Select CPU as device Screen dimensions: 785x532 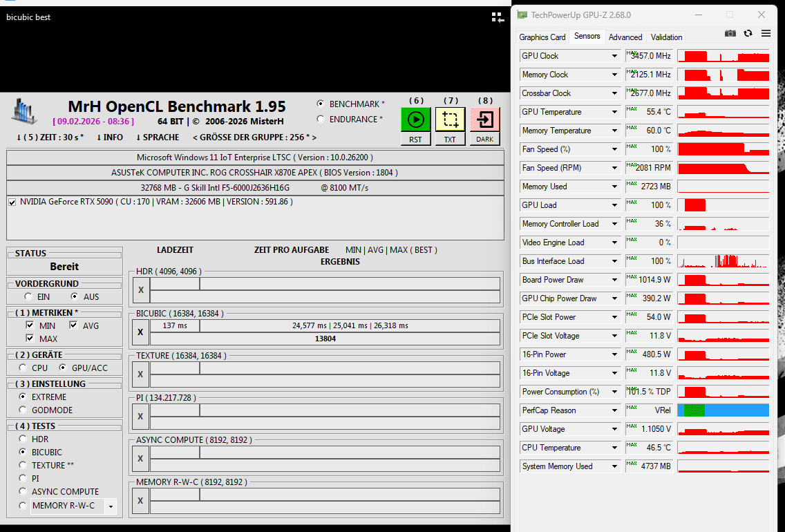click(23, 368)
